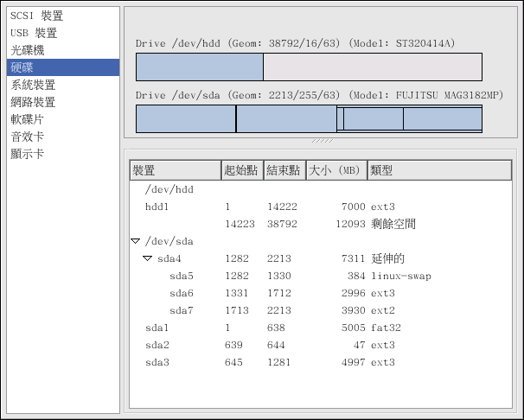Select the hdd1 partition row
This screenshot has height=420, width=524.
tap(157, 207)
